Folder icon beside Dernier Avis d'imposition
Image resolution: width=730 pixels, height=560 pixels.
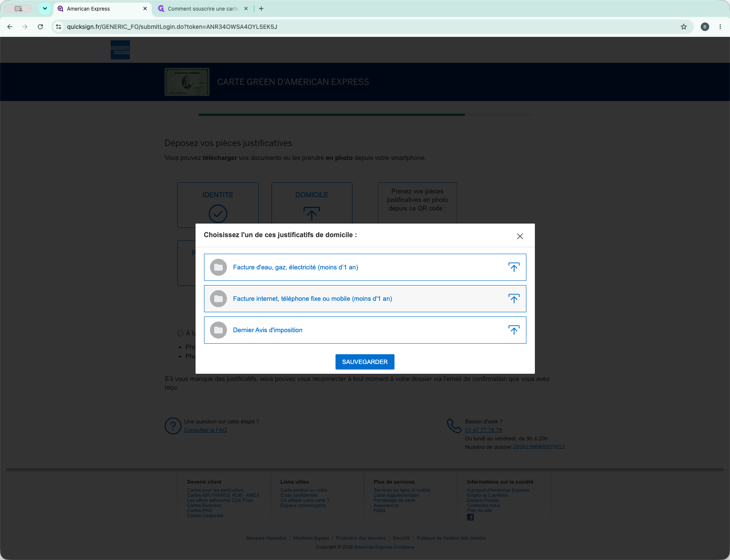218,330
